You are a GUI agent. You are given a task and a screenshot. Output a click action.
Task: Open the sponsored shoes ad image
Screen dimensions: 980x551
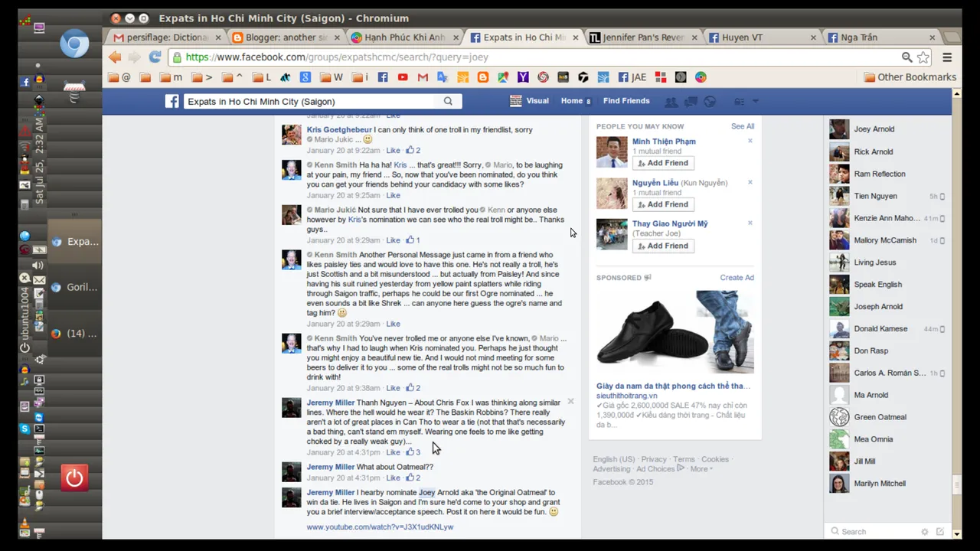[x=675, y=332]
